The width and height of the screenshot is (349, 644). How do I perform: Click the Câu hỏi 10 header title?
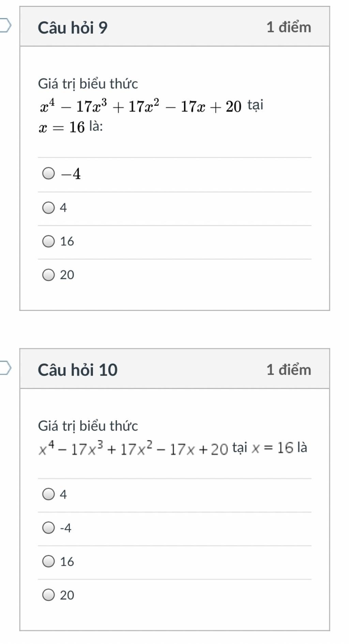[78, 370]
